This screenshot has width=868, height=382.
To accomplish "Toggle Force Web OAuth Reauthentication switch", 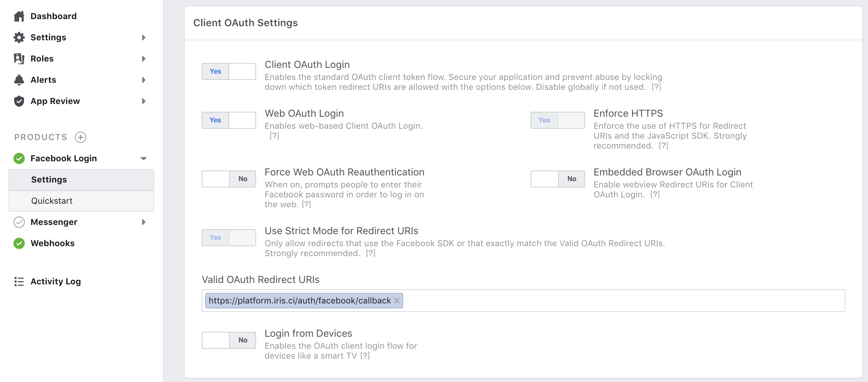I will click(x=229, y=179).
